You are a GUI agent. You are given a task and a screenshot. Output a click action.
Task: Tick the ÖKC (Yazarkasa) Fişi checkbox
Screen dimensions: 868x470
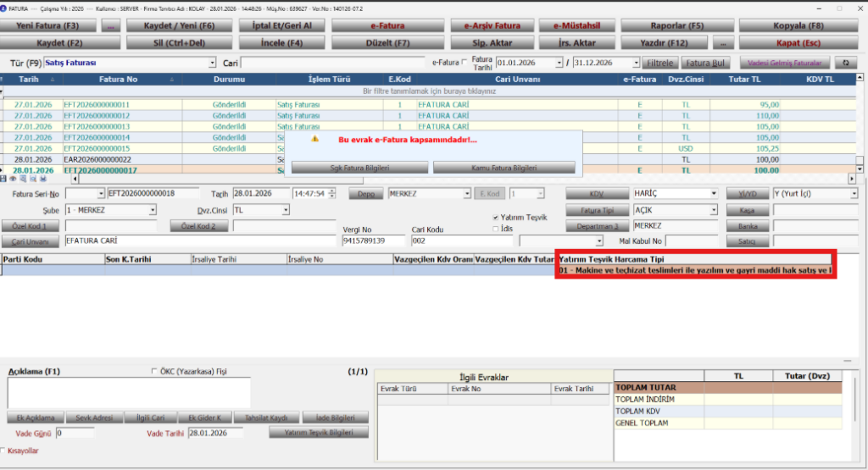(154, 371)
